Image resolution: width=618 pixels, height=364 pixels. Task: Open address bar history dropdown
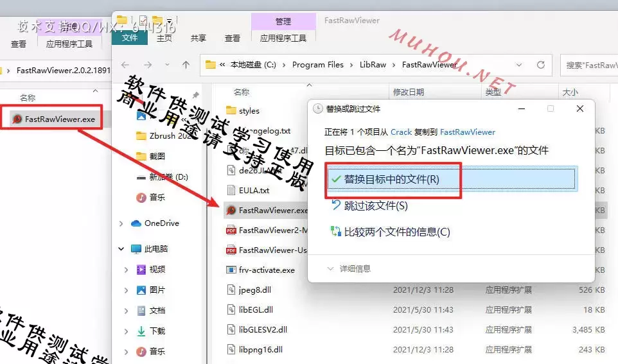click(519, 65)
